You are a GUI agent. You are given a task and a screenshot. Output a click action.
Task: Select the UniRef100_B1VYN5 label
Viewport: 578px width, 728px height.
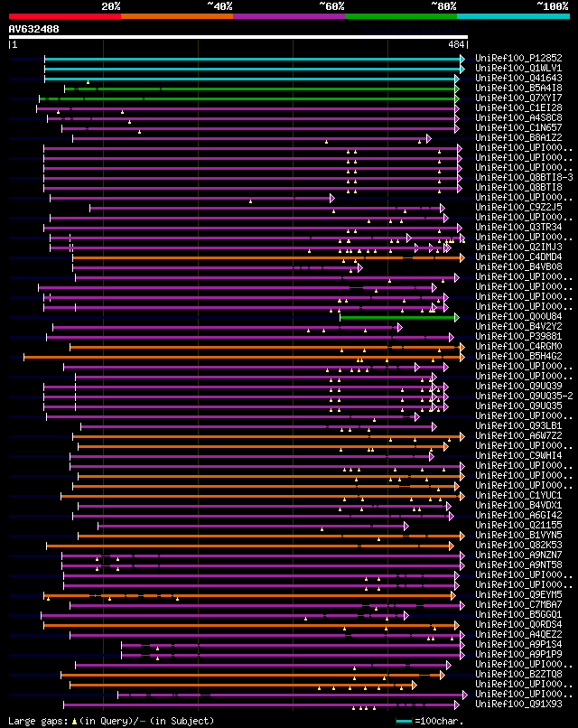(x=518, y=535)
